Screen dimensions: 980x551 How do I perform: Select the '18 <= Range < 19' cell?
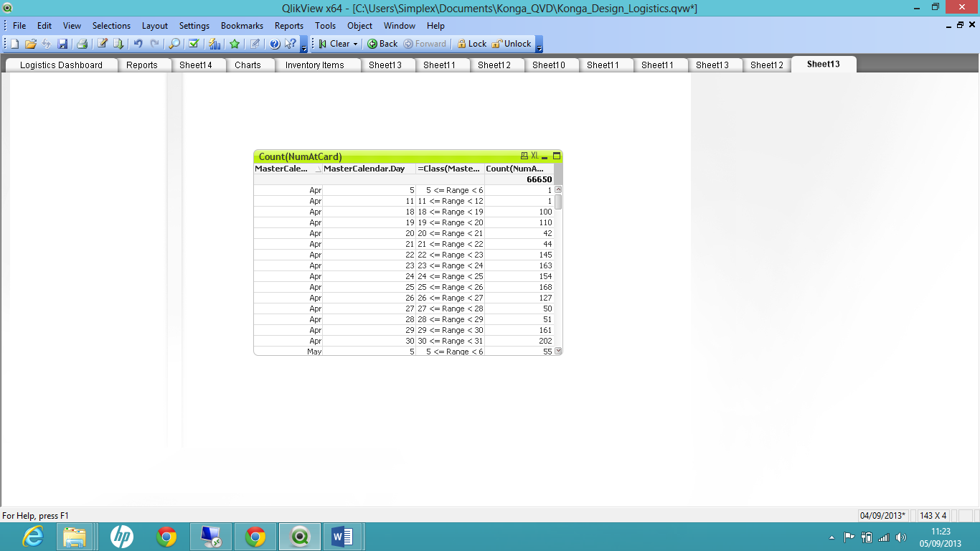tap(451, 212)
